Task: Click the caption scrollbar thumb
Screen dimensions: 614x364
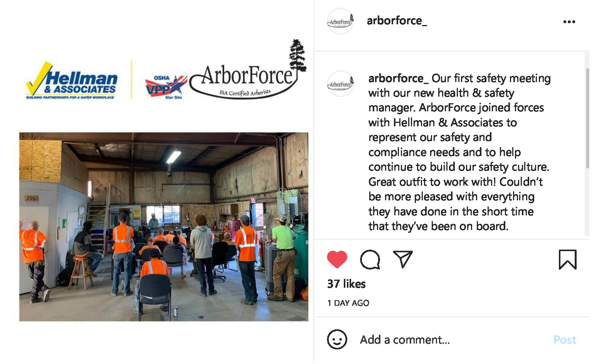Action: click(x=587, y=118)
